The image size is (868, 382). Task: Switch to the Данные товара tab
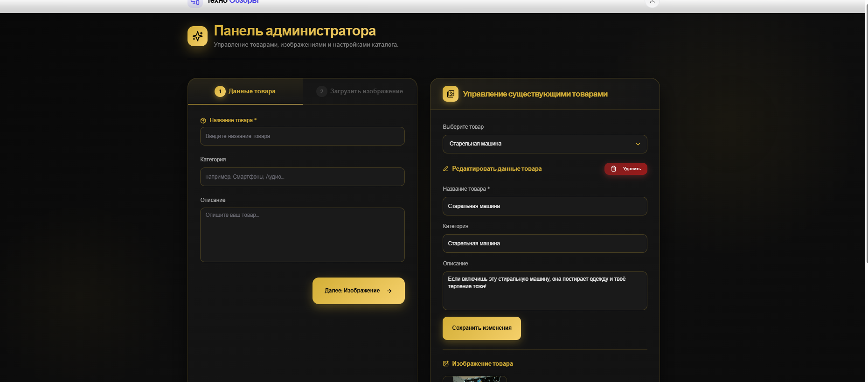tap(245, 91)
